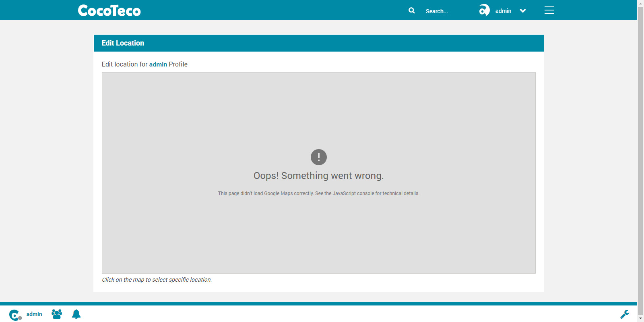The image size is (644, 322).
Task: Click the bottom bar CocoTeco avatar
Action: click(15, 315)
